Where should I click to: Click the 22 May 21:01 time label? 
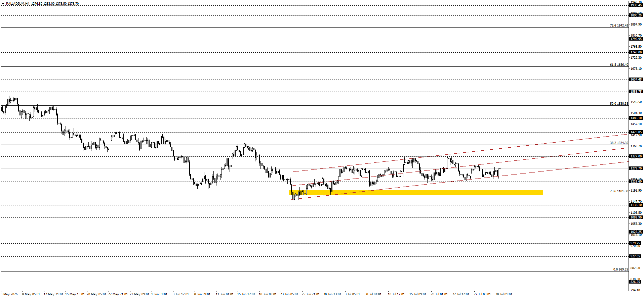pos(118,294)
